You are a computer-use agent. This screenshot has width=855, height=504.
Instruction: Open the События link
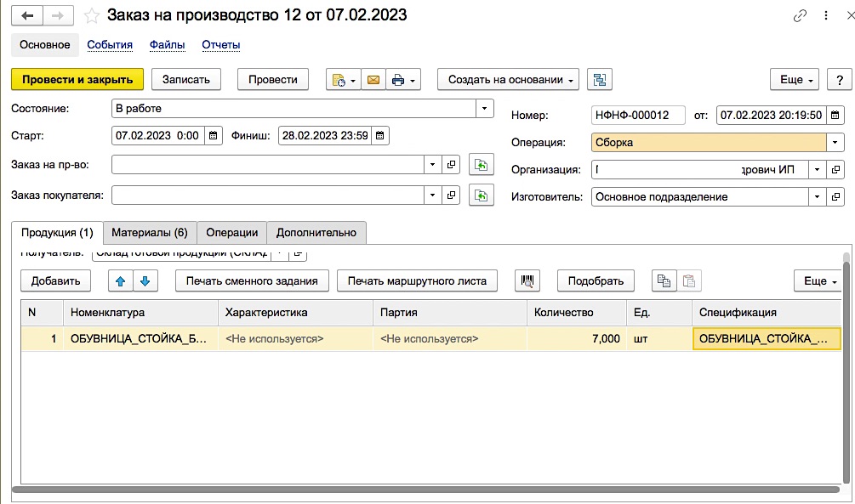tap(110, 45)
